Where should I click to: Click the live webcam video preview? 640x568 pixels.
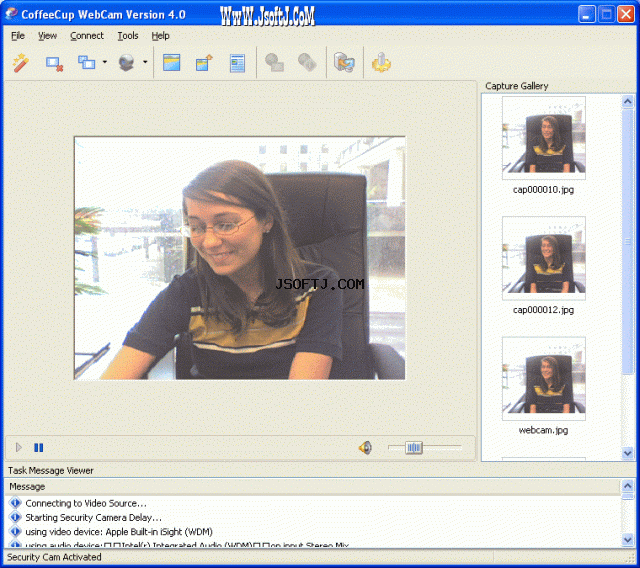(240, 258)
